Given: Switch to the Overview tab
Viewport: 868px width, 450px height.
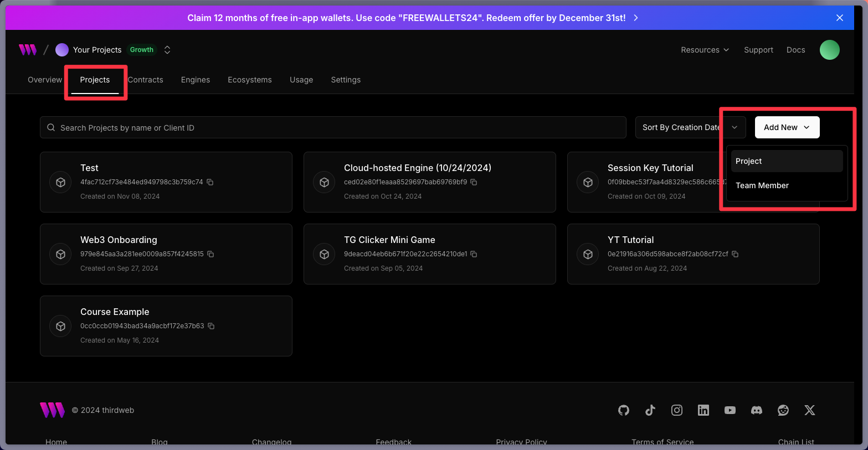Looking at the screenshot, I should tap(45, 80).
